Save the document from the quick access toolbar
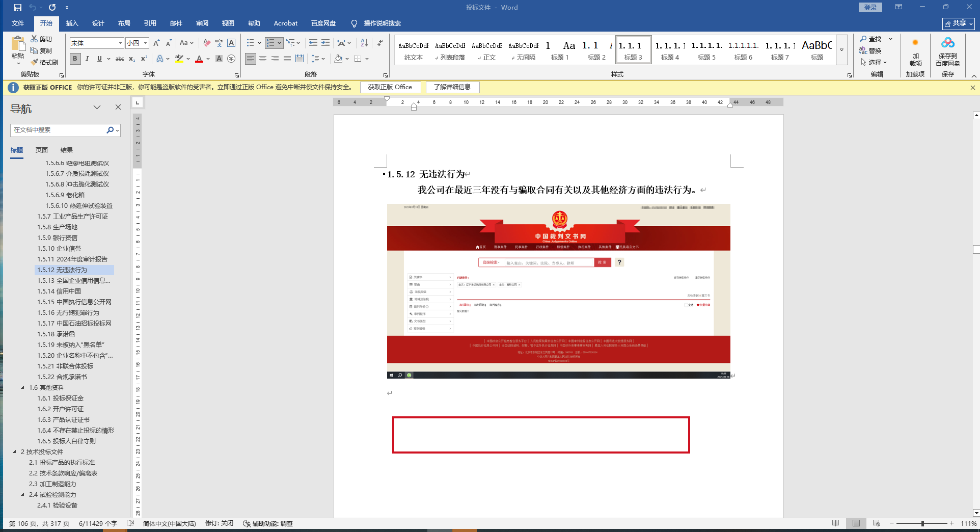The image size is (980, 532). [x=17, y=8]
